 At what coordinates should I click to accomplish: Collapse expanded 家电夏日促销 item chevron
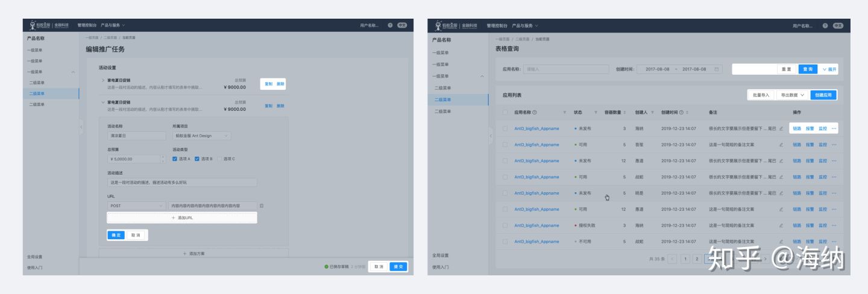coord(102,102)
